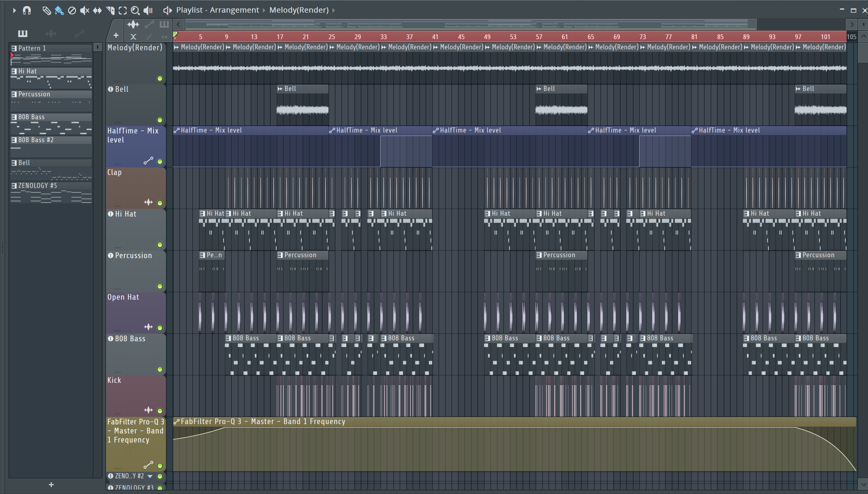Expand ZENO..Y #2 track dropdown triangle

coord(150,476)
